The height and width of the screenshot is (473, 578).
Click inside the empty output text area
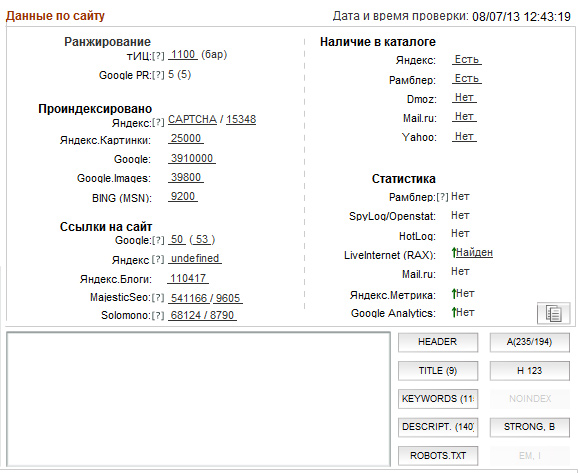coord(198,399)
